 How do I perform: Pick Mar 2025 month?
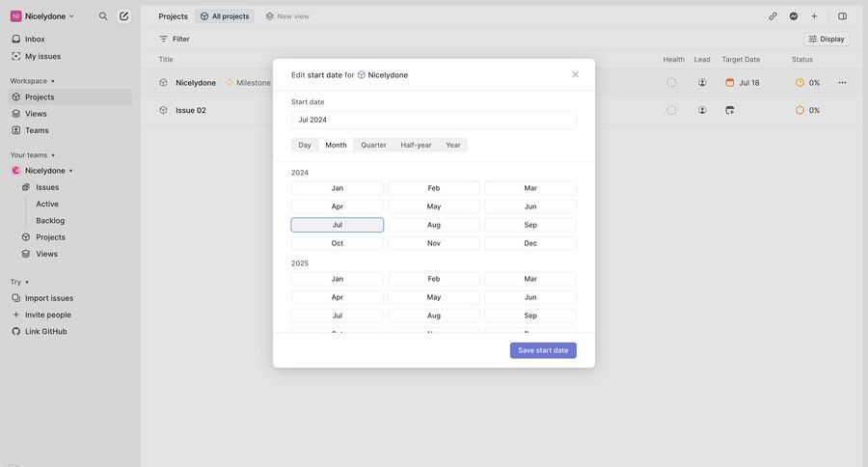(530, 279)
